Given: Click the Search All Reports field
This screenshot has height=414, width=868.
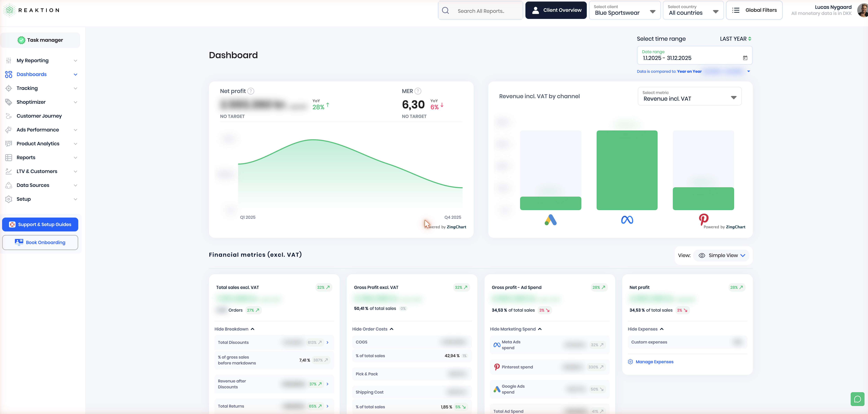Looking at the screenshot, I should (x=480, y=10).
